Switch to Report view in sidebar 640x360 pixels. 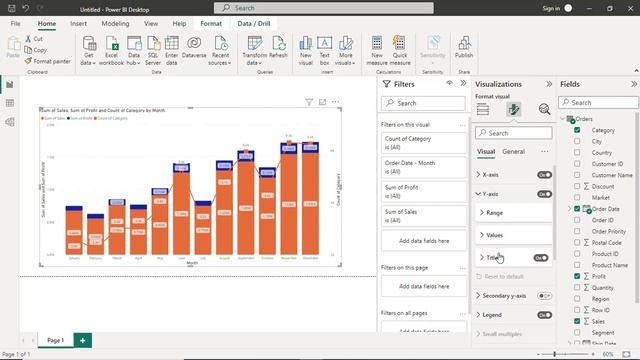10,84
